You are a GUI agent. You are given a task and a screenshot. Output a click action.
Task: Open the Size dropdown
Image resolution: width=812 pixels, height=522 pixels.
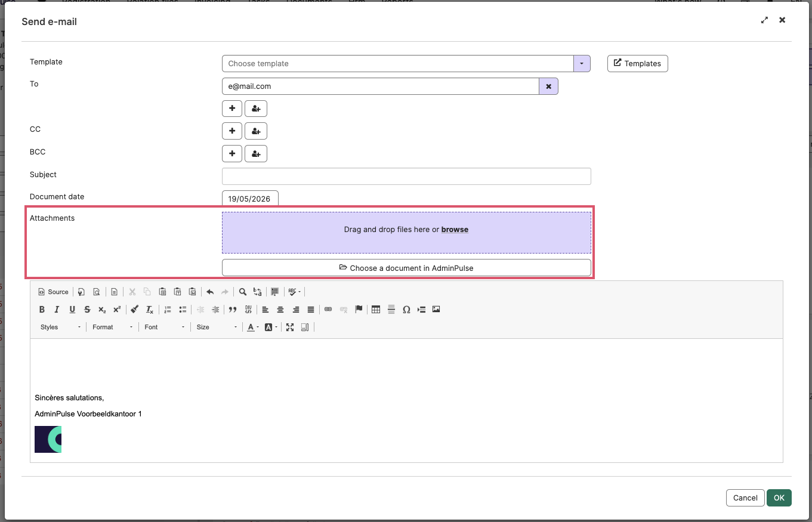tap(217, 327)
